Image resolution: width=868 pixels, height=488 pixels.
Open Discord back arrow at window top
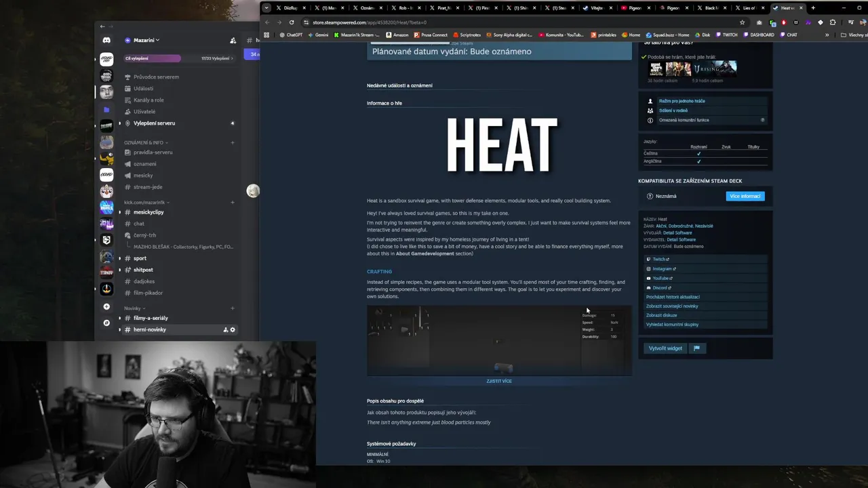click(102, 26)
